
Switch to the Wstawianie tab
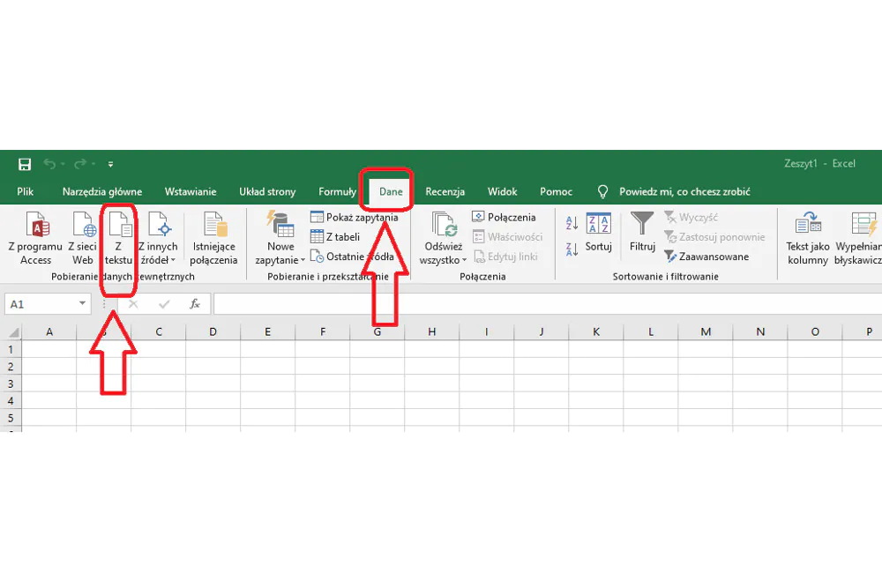pos(191,191)
